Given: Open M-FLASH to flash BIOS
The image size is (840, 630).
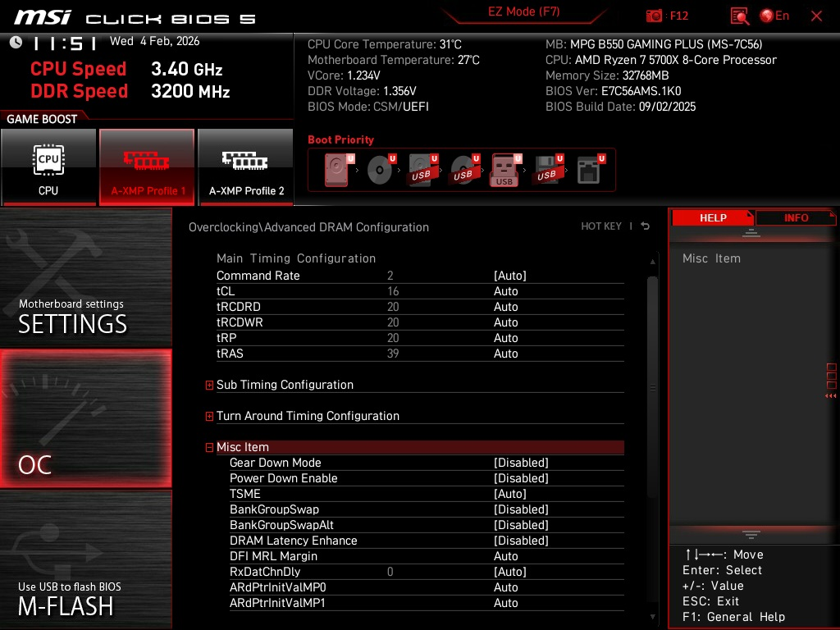Looking at the screenshot, I should tap(85, 559).
